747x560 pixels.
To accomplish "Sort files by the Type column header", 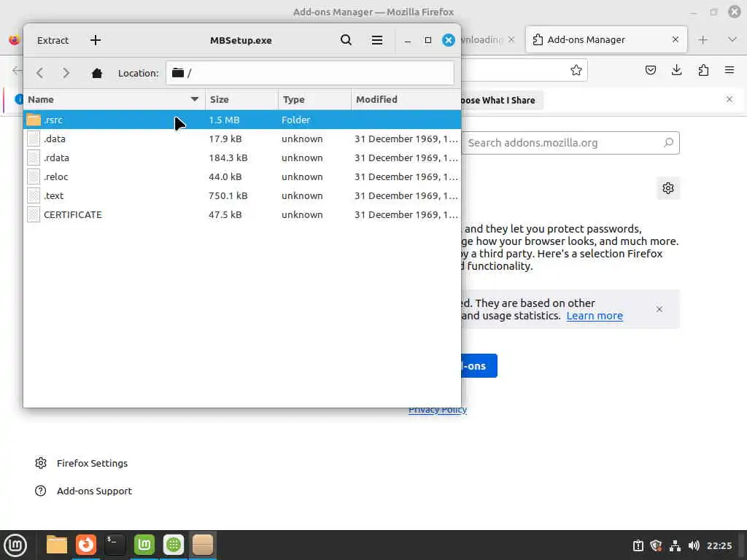I will (x=314, y=99).
